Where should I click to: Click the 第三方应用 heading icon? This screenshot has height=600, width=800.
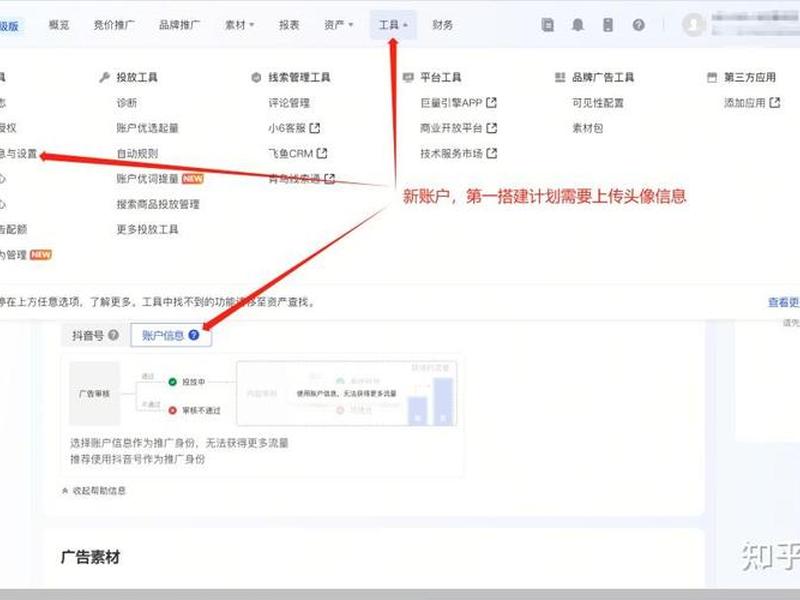[712, 78]
